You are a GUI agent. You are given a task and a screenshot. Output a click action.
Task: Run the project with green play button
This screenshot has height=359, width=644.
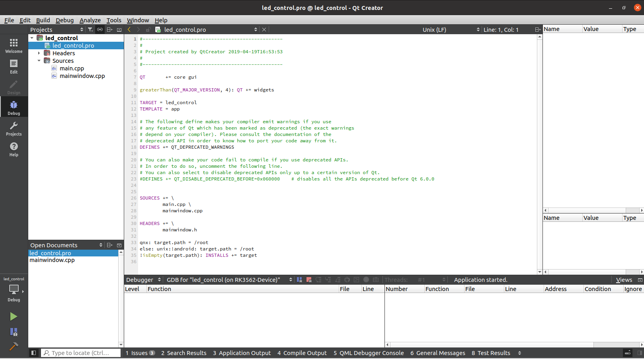click(x=14, y=316)
